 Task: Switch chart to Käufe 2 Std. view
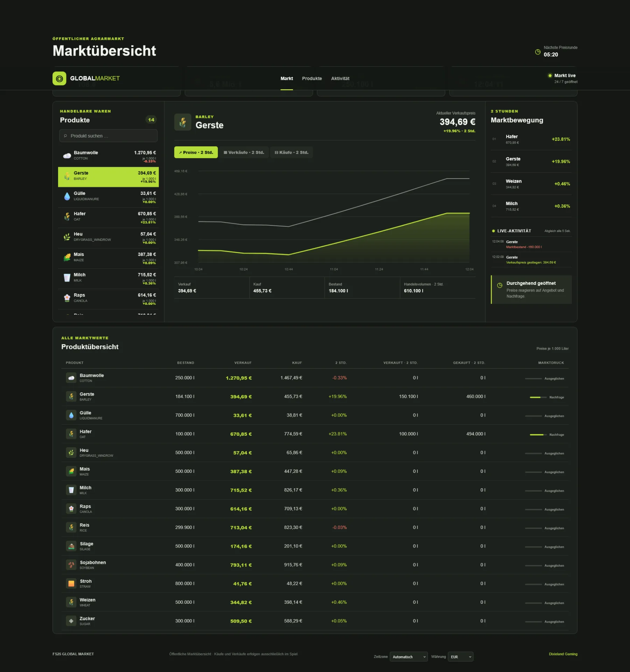pyautogui.click(x=292, y=152)
